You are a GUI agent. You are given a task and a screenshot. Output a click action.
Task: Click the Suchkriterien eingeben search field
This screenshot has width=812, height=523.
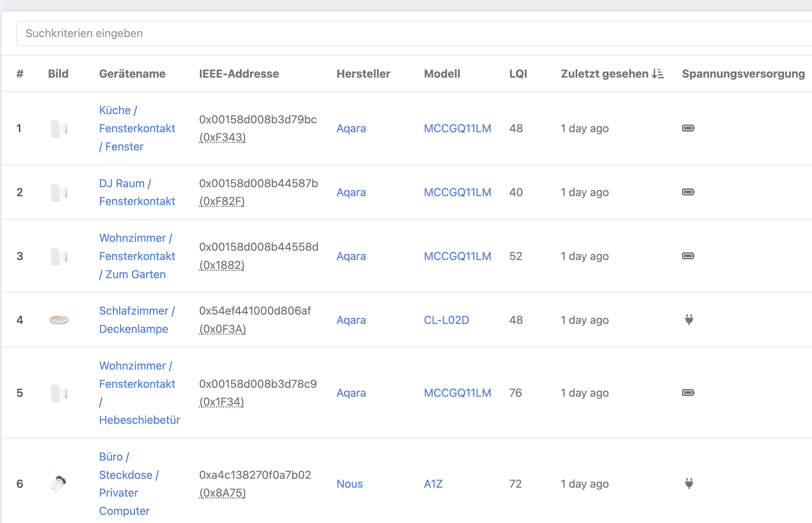(414, 33)
